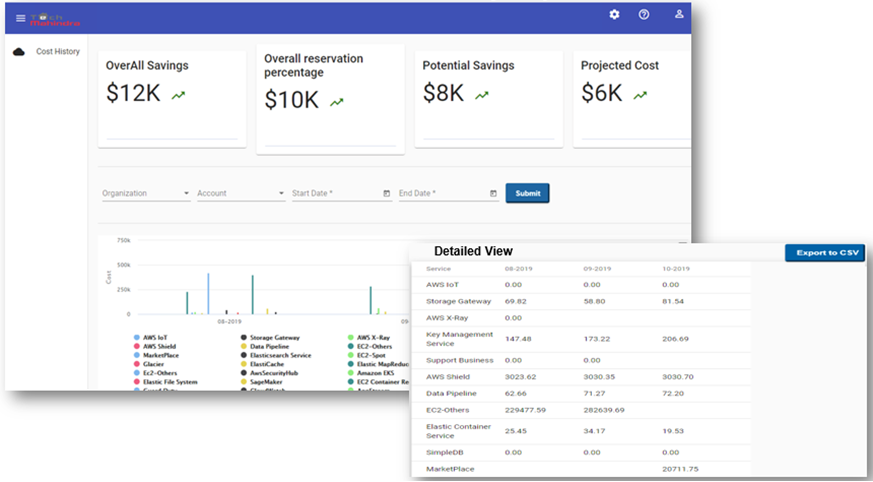The width and height of the screenshot is (873, 482).
Task: Toggle the AWS IoT legend series
Action: click(155, 338)
